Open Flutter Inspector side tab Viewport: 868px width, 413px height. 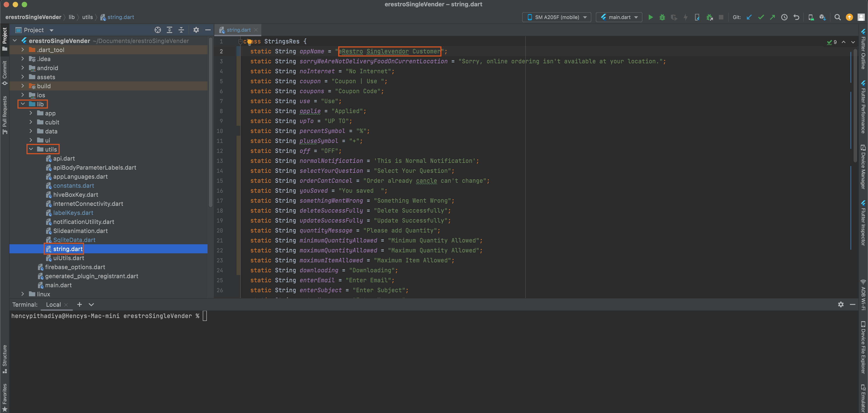[863, 223]
